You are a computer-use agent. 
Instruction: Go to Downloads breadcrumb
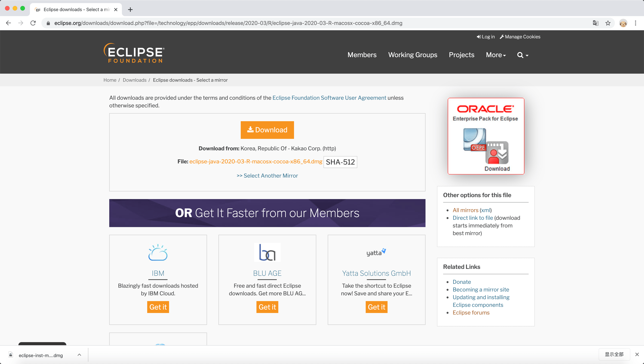tap(135, 80)
